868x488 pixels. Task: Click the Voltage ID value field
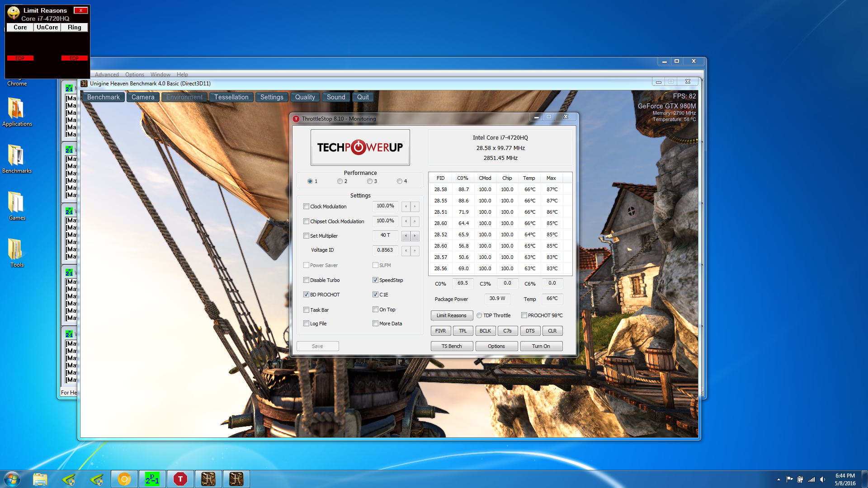(385, 250)
